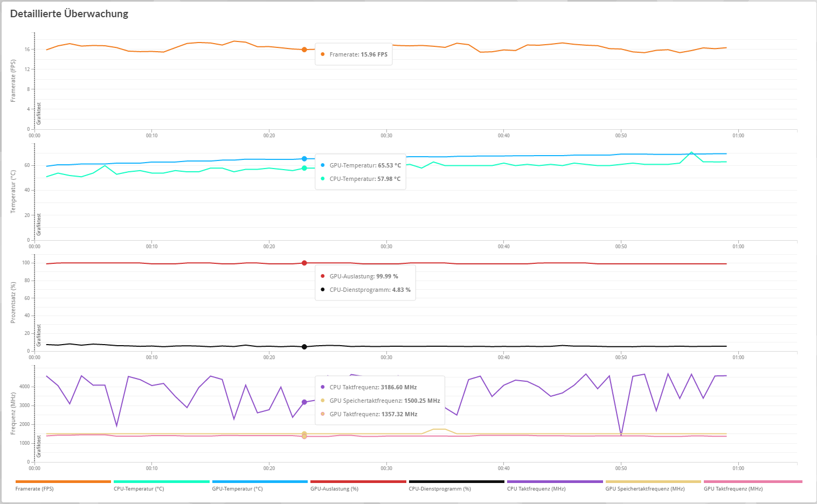The height and width of the screenshot is (504, 817).
Task: Click the CPU Taktfrequenz 3186.60 MHz value
Action: pyautogui.click(x=399, y=388)
